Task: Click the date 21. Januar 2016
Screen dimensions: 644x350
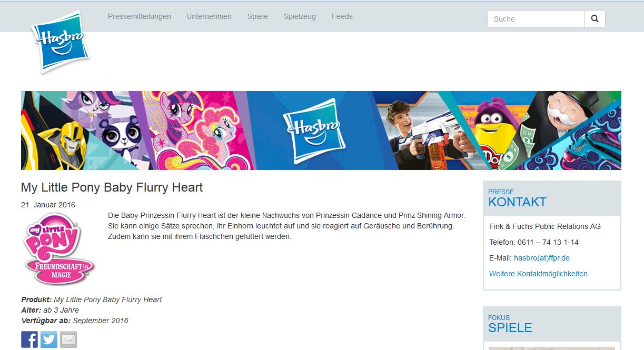Action: click(48, 205)
